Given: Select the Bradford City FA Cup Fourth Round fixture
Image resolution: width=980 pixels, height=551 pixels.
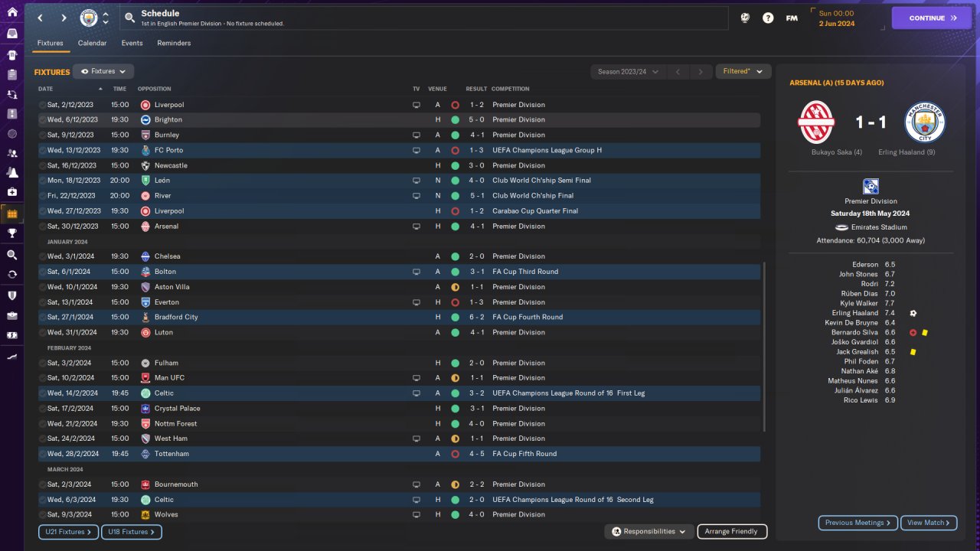Looking at the screenshot, I should coord(399,317).
